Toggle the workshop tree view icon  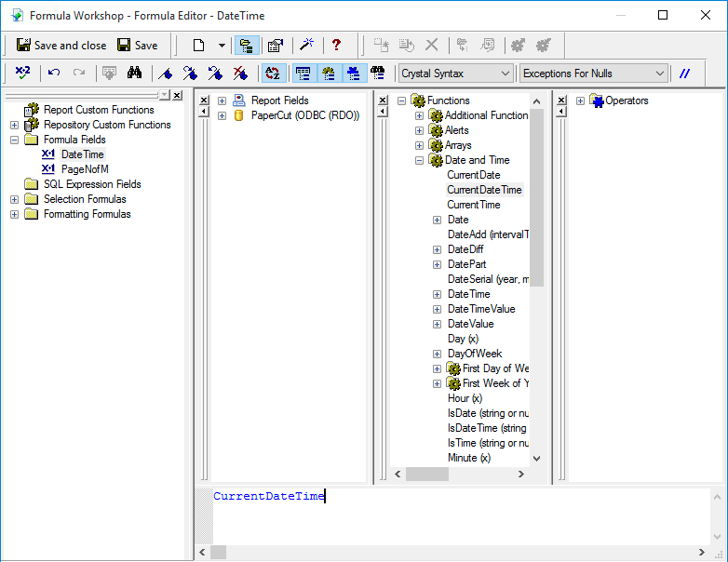246,46
